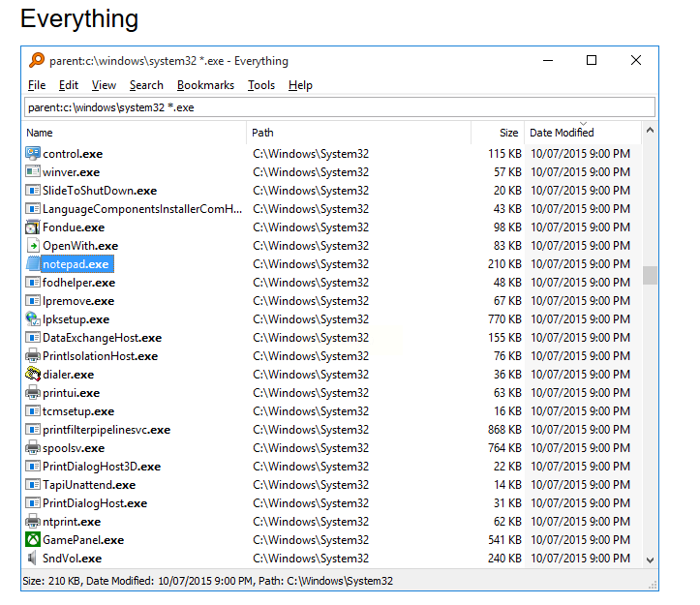This screenshot has width=700, height=605.
Task: Click the Everything magnifier icon in title bar
Action: [x=37, y=60]
